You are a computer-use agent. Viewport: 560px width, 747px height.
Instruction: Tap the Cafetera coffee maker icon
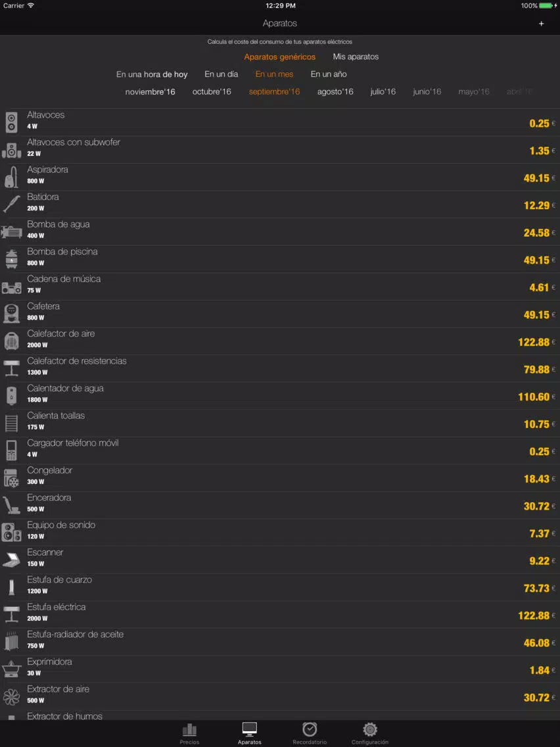click(12, 314)
